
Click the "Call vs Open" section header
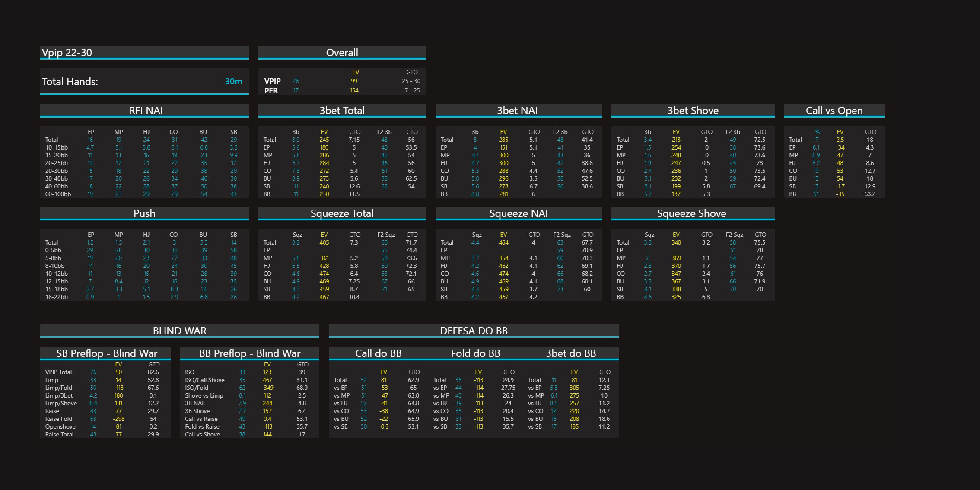click(x=834, y=111)
